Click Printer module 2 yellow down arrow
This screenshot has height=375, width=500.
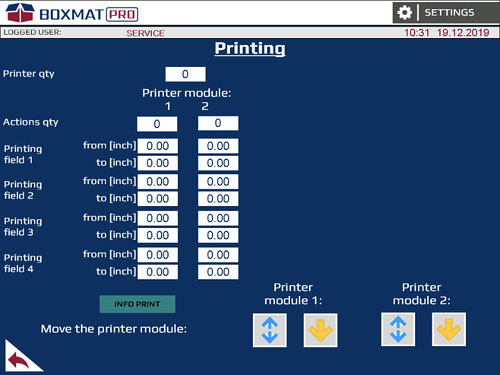[449, 329]
